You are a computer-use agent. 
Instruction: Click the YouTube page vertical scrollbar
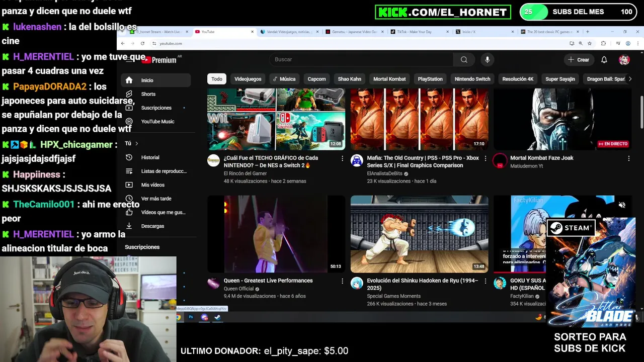click(641, 112)
